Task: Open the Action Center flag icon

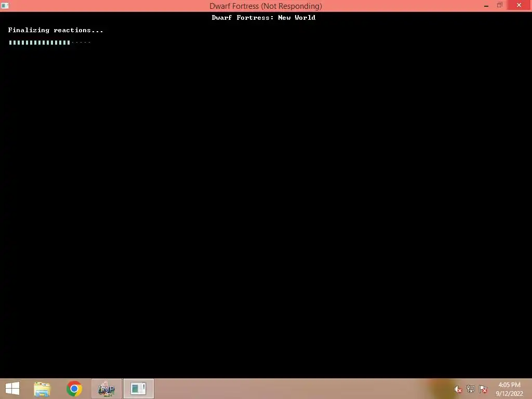Action: (483, 389)
